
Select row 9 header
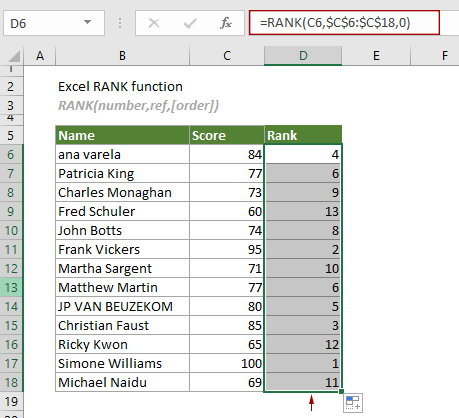click(x=11, y=211)
